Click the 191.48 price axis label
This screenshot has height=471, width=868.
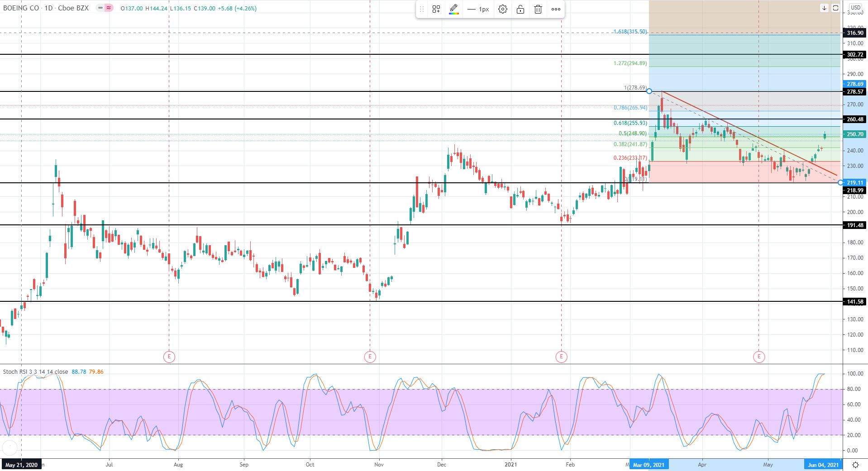(855, 225)
